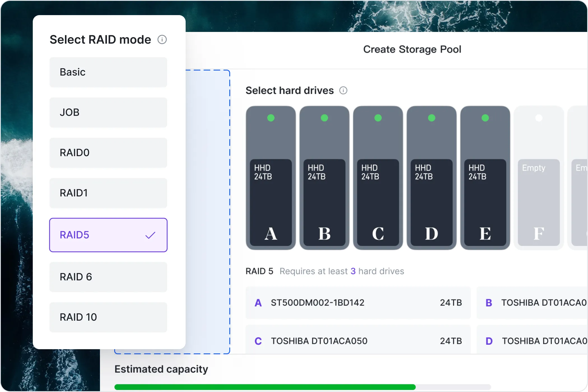
Task: Click the Create Storage Pool title
Action: pos(412,49)
